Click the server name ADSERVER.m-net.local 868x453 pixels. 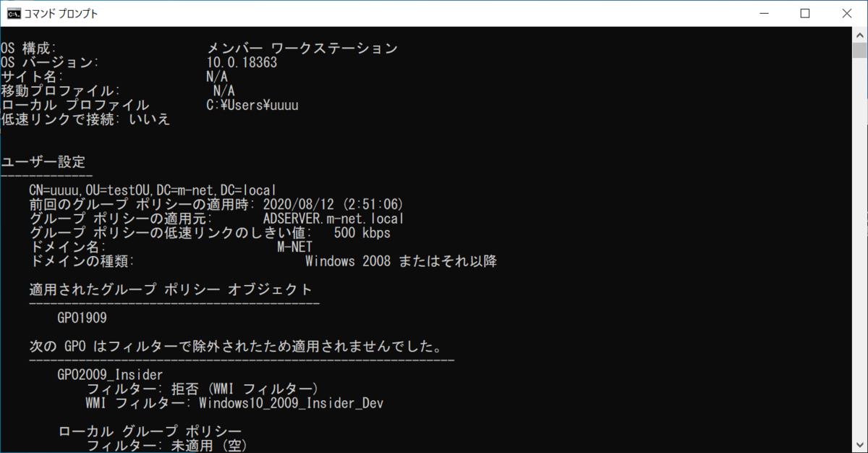[333, 218]
